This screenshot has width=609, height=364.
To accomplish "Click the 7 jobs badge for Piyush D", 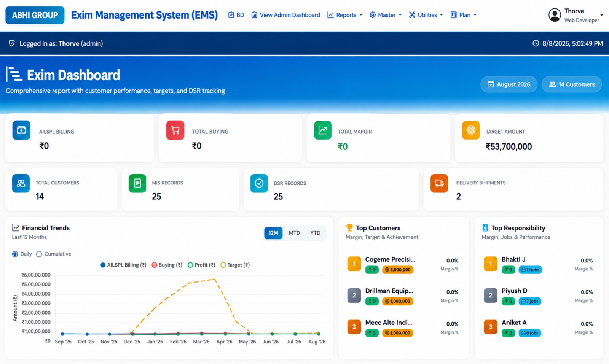I will 530,301.
